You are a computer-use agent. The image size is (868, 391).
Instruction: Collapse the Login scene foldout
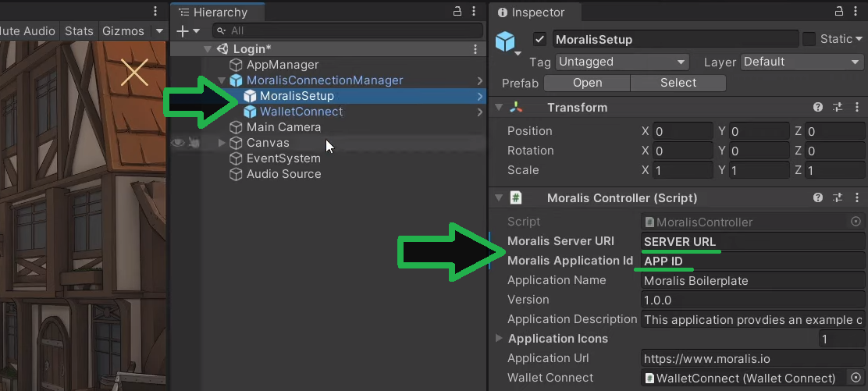pos(208,49)
